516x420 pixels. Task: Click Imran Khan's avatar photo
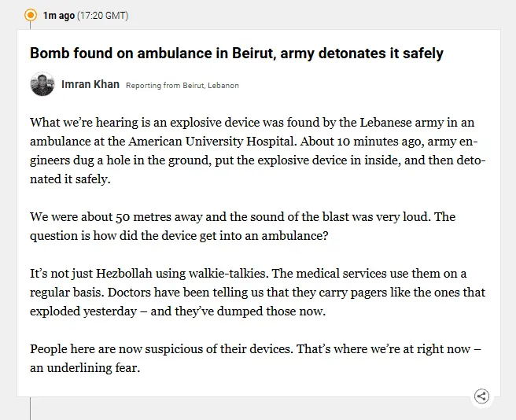pos(42,84)
